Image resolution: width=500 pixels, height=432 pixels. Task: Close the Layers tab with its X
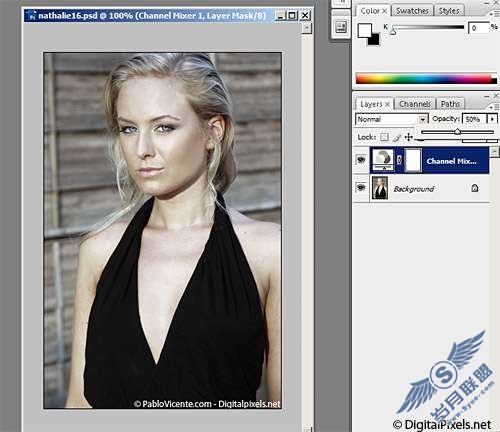point(387,104)
